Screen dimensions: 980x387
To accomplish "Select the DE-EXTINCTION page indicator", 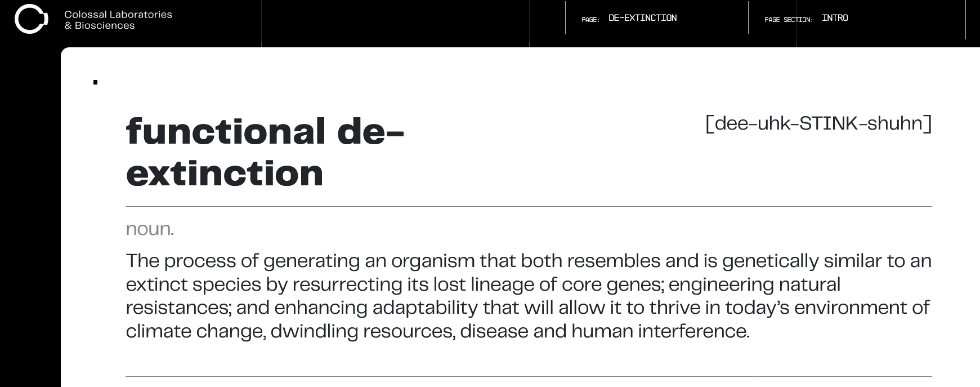I will [x=642, y=18].
